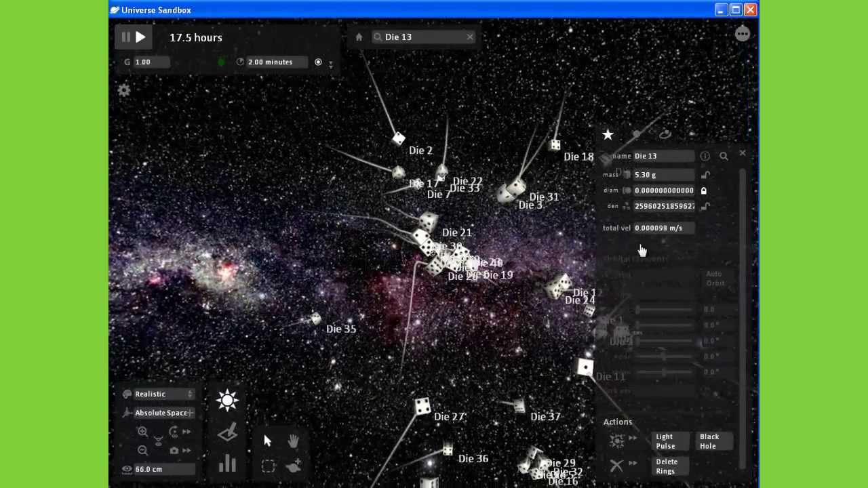The height and width of the screenshot is (488, 868).
Task: Select the Die 36 label
Action: [x=473, y=459]
